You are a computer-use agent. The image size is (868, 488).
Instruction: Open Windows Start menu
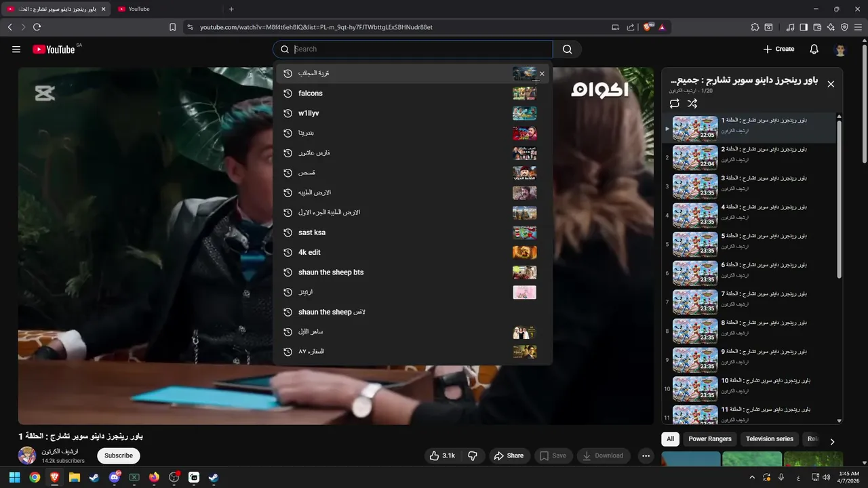[14, 477]
